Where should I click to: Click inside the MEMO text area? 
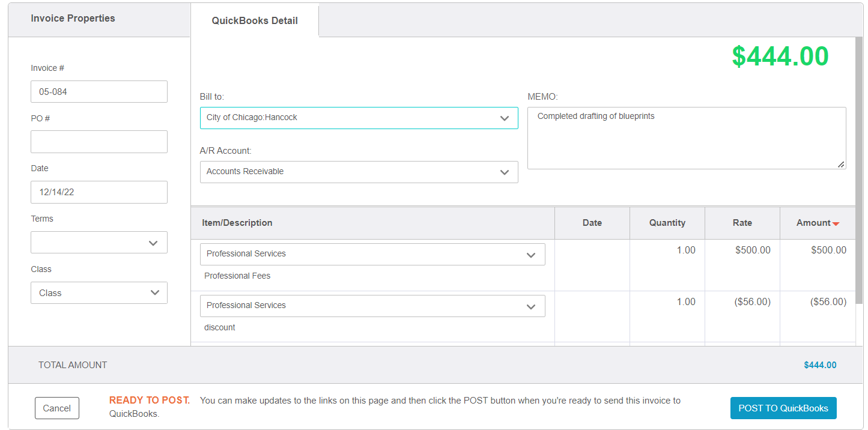pos(686,138)
